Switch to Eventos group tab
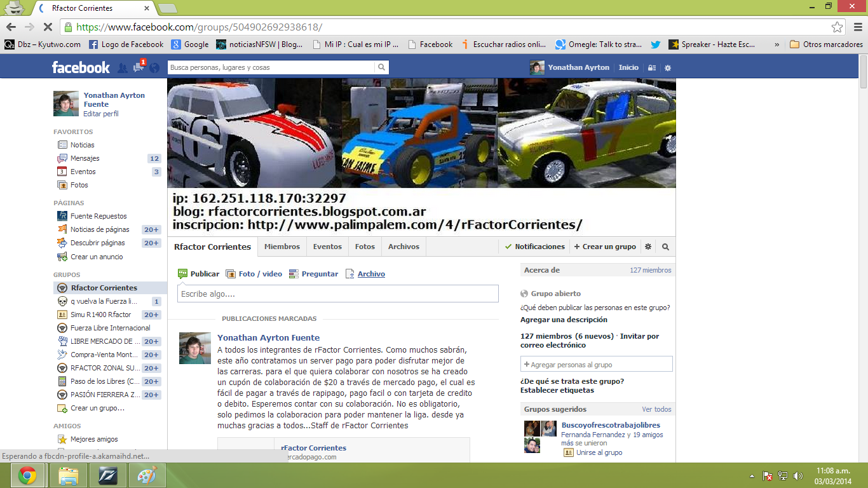 pos(327,247)
